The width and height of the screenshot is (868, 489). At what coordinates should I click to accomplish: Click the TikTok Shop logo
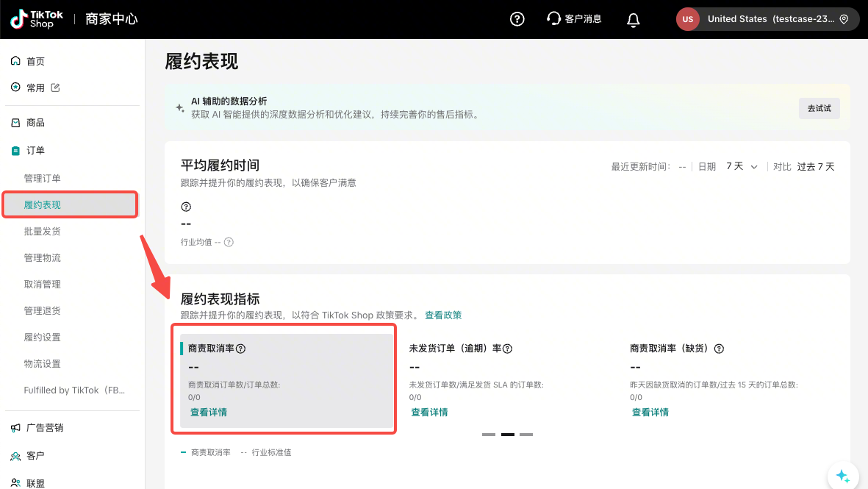click(x=32, y=19)
